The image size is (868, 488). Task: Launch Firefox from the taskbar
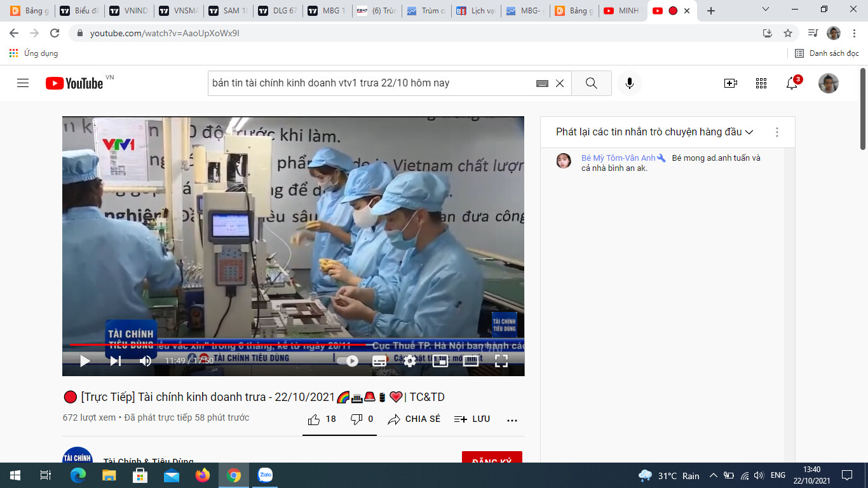coord(203,475)
